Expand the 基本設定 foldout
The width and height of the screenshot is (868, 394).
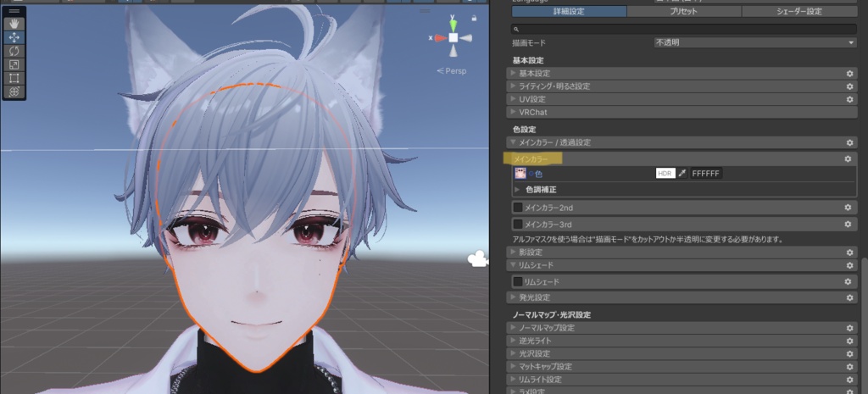[514, 74]
